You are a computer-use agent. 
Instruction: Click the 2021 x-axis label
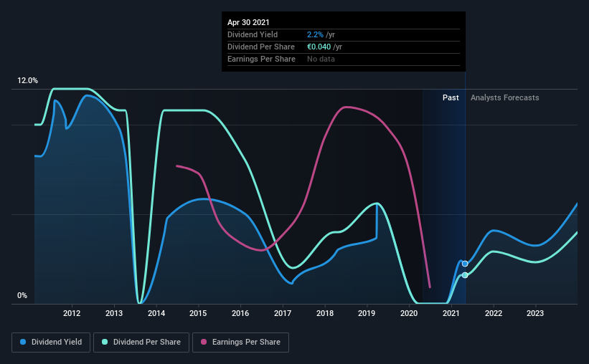[451, 313]
